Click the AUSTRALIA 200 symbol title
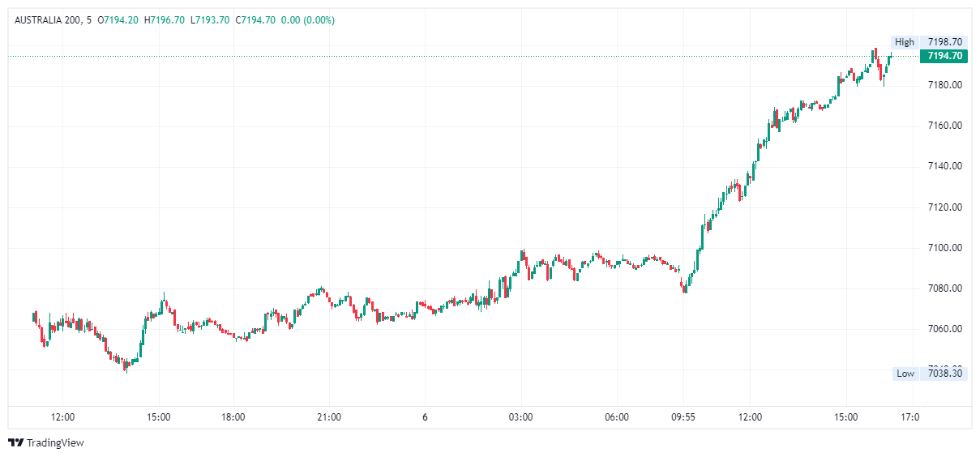 pos(48,19)
